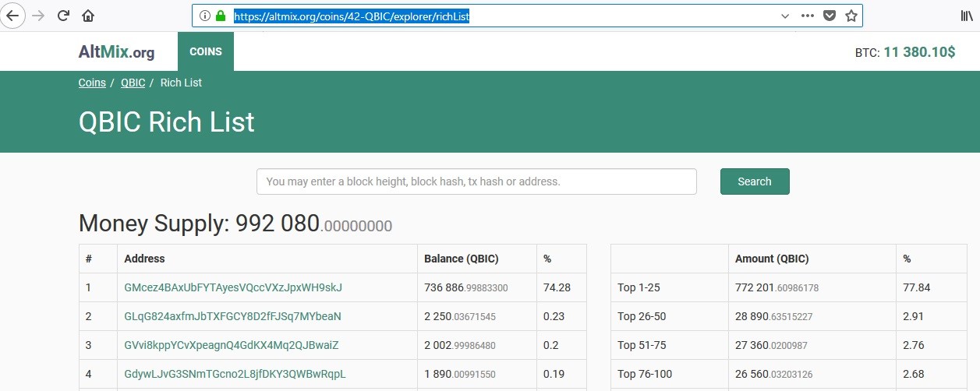Open address GMcez4BAxUbFYTAyesVQccVXzJpxWH9skJ

pyautogui.click(x=233, y=287)
